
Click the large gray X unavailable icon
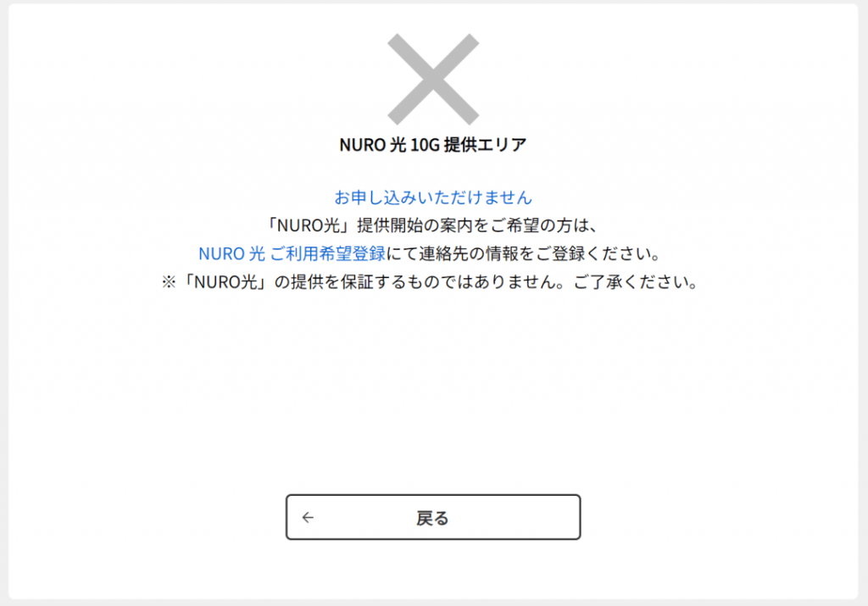433,79
